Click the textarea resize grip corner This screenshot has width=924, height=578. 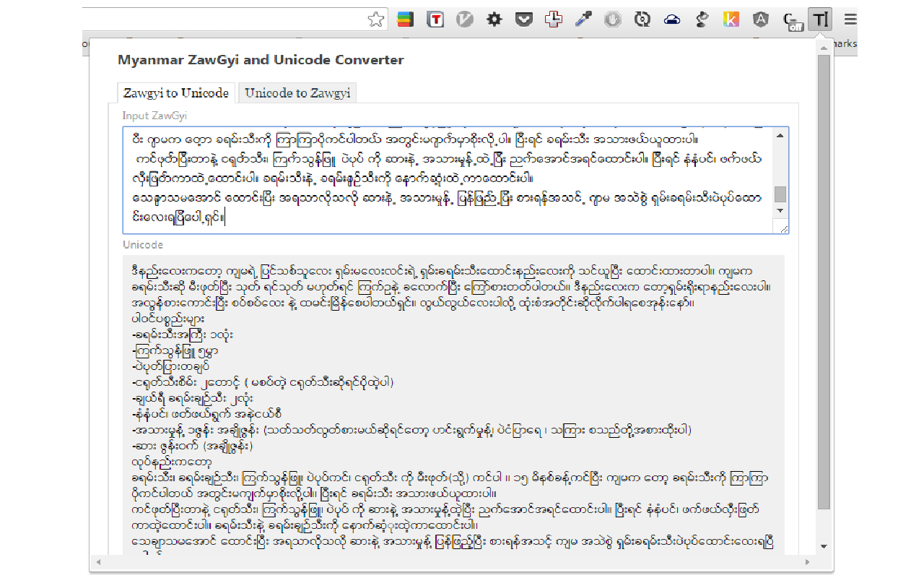pos(783,228)
